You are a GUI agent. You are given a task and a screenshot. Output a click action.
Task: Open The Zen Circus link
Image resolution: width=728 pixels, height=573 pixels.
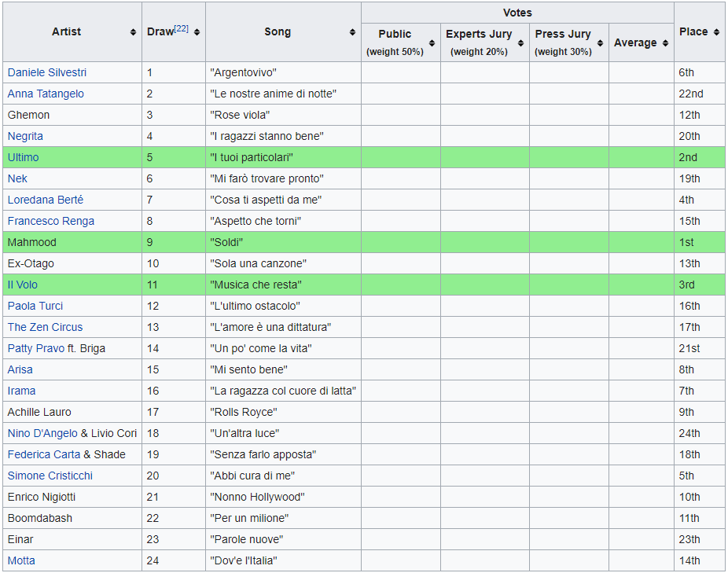click(45, 327)
